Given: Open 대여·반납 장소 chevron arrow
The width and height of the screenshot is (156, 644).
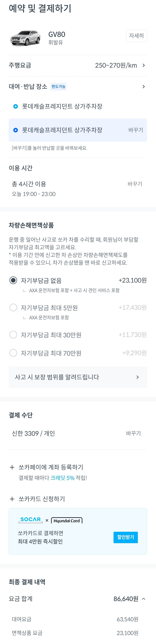Looking at the screenshot, I should (144, 87).
